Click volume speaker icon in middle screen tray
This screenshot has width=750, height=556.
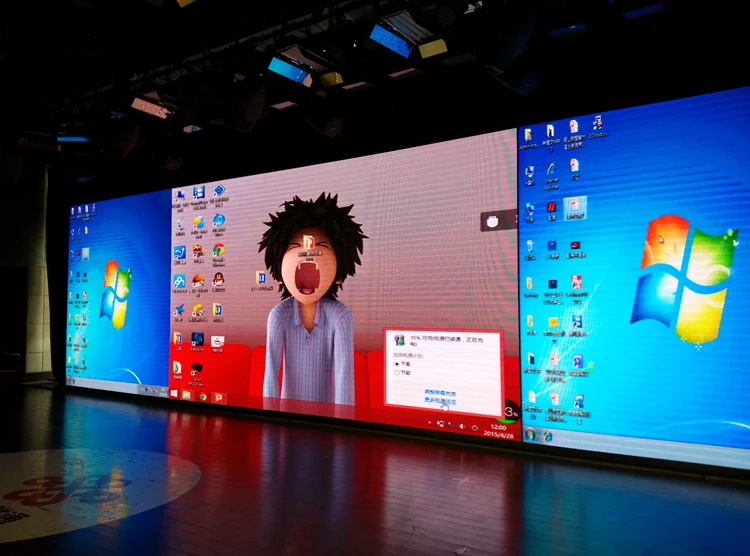pyautogui.click(x=462, y=426)
